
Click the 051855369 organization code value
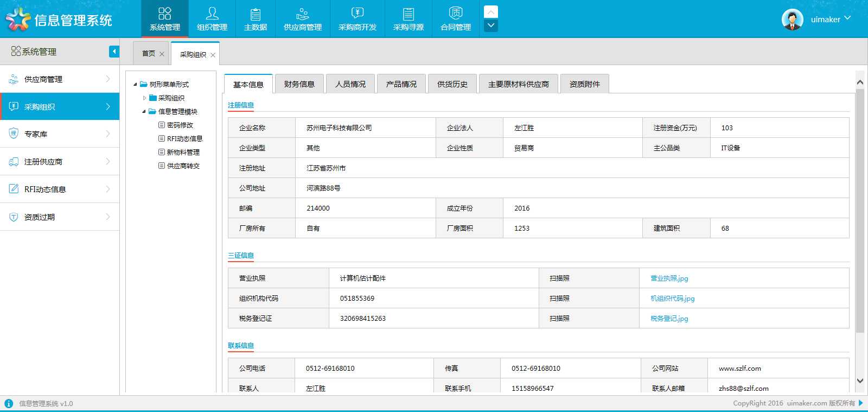click(357, 299)
